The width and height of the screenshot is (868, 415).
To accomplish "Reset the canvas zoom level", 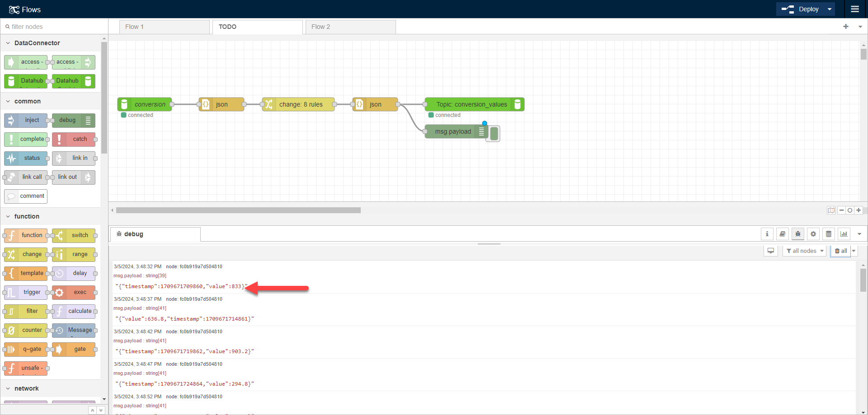I will (x=850, y=210).
